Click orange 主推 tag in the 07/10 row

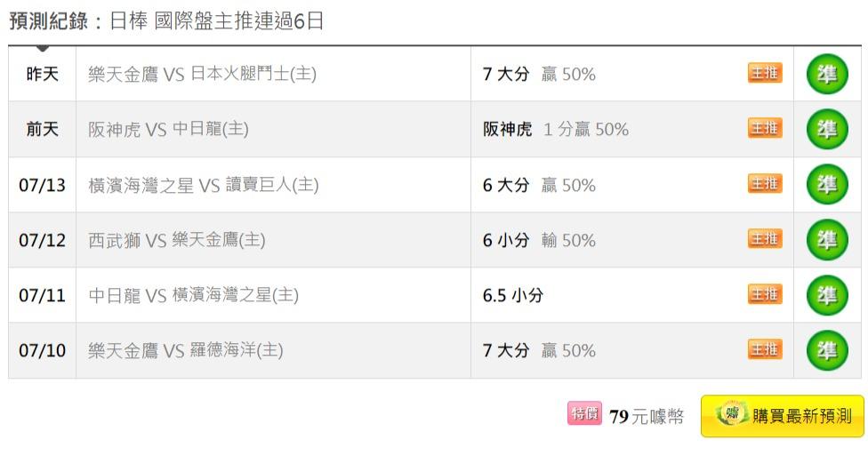point(765,349)
